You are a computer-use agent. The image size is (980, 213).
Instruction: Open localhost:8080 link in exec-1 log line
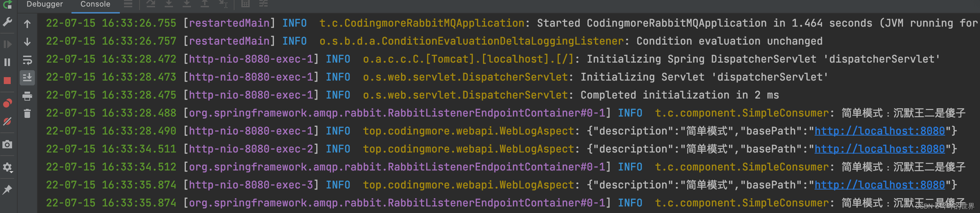click(x=879, y=131)
